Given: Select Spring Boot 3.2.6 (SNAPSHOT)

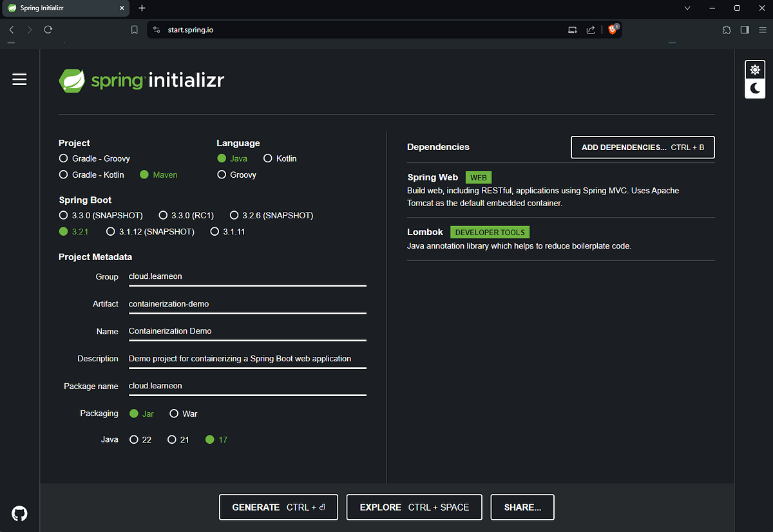Looking at the screenshot, I should (x=272, y=215).
